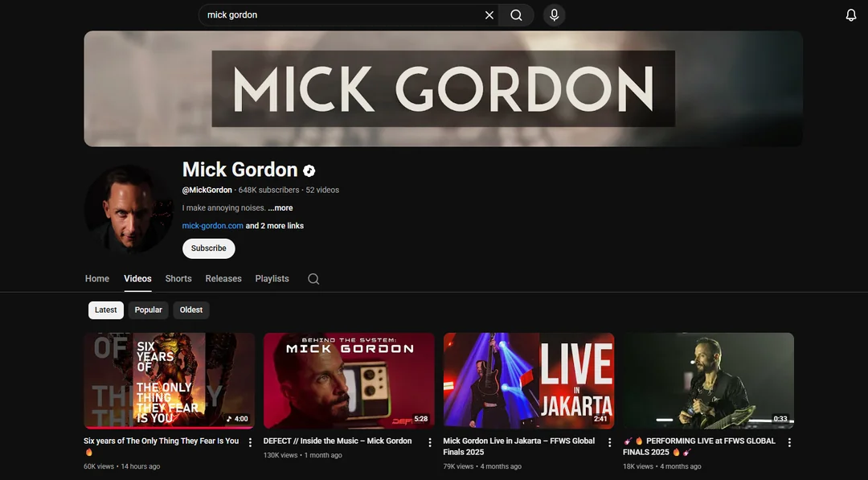
Task: Open 'PERFORMING LIVE at FFWS GLOBAL FINALS' title
Action: click(x=699, y=446)
